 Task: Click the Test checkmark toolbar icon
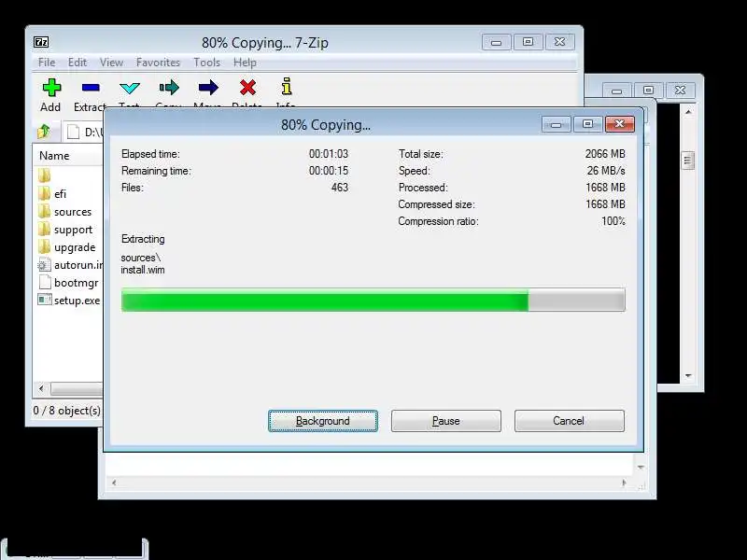tap(130, 88)
